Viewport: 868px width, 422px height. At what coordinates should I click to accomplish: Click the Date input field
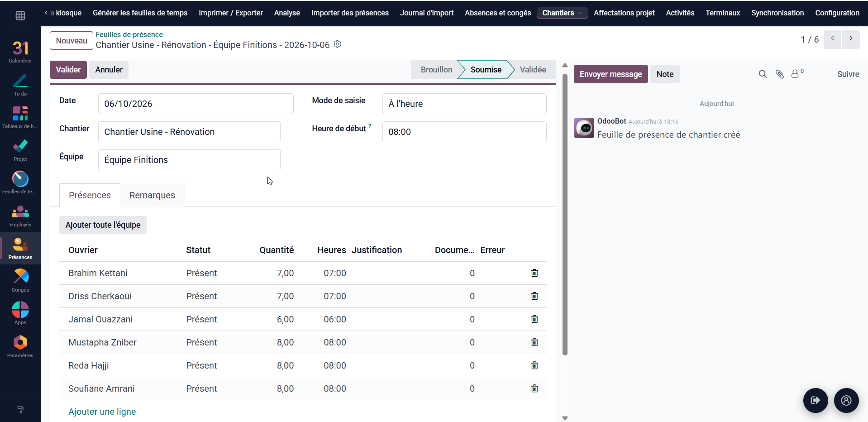click(196, 104)
